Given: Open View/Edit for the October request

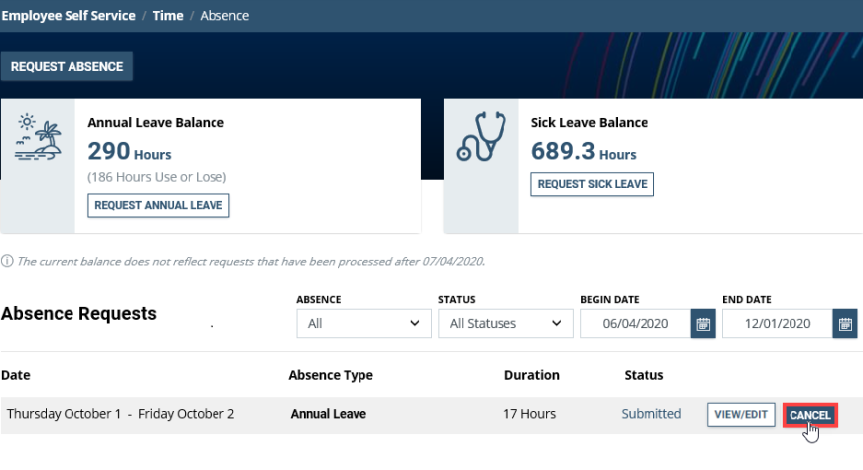Looking at the screenshot, I should click(741, 415).
